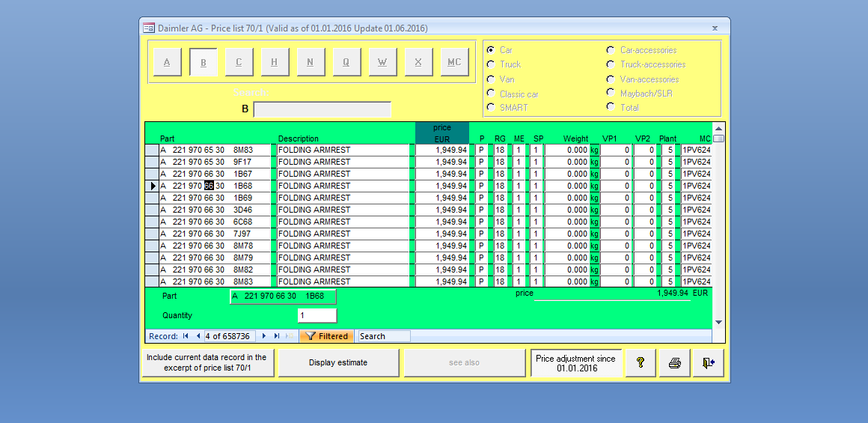The width and height of the screenshot is (868, 423).
Task: Close the price list window
Action: point(715,28)
